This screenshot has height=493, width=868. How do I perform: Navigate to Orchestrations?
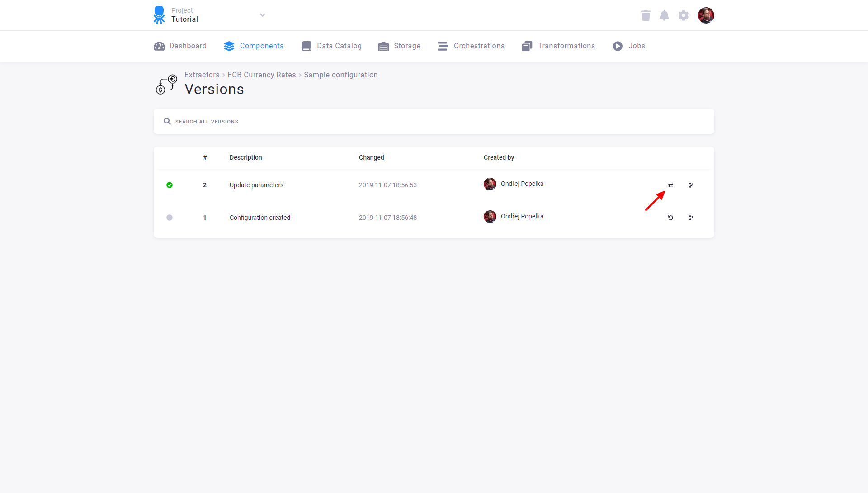pos(471,46)
